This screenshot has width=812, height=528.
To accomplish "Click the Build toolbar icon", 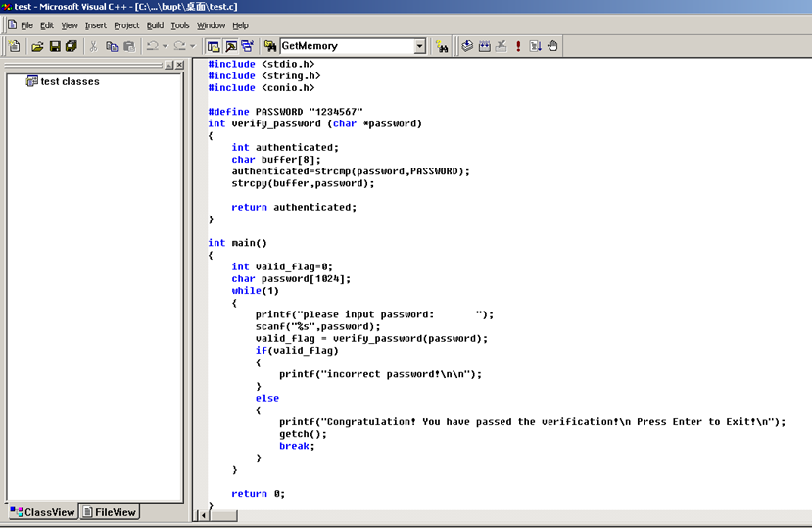I will tap(485, 46).
